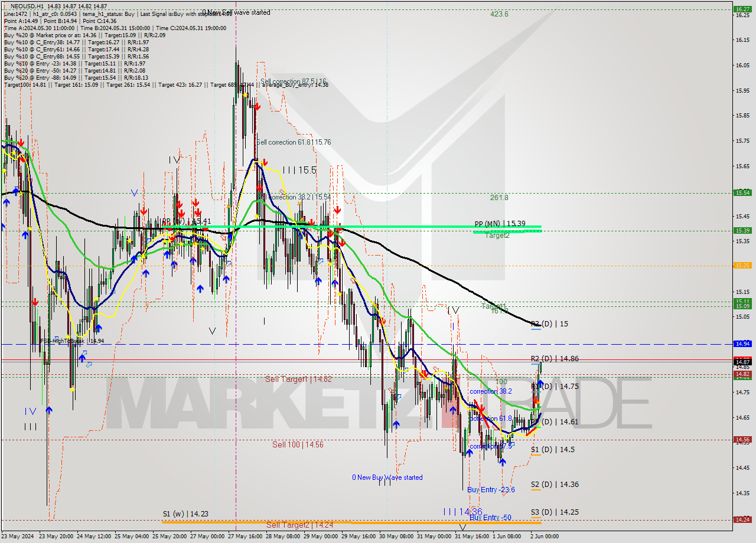756x543 pixels.
Task: Select the 'Sell 100 | 14.56' label
Action: click(298, 444)
